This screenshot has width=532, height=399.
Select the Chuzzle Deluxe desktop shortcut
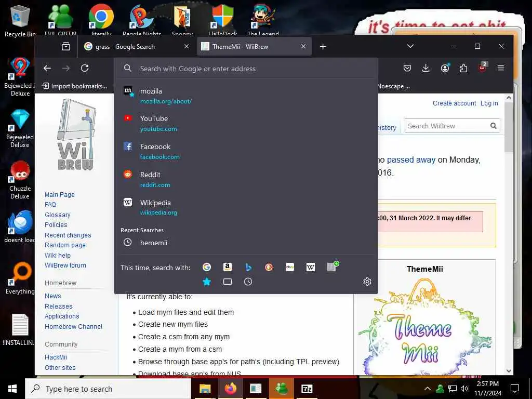pos(20,180)
